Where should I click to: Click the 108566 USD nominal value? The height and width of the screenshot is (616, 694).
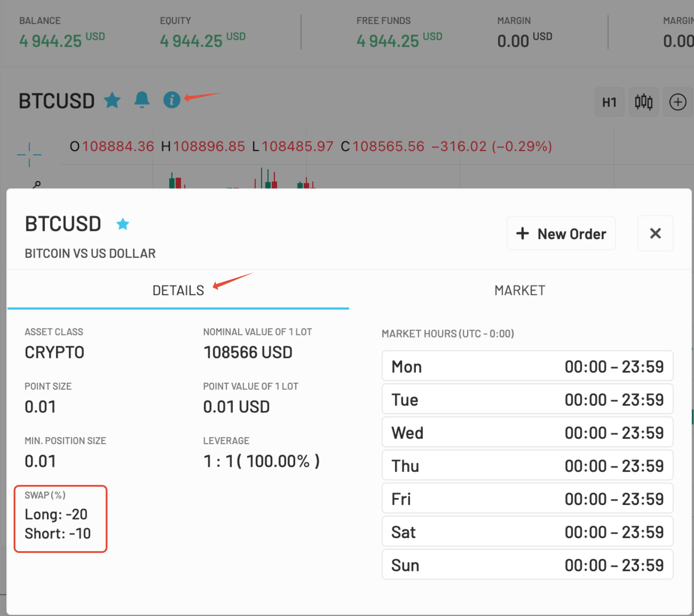[x=248, y=352]
